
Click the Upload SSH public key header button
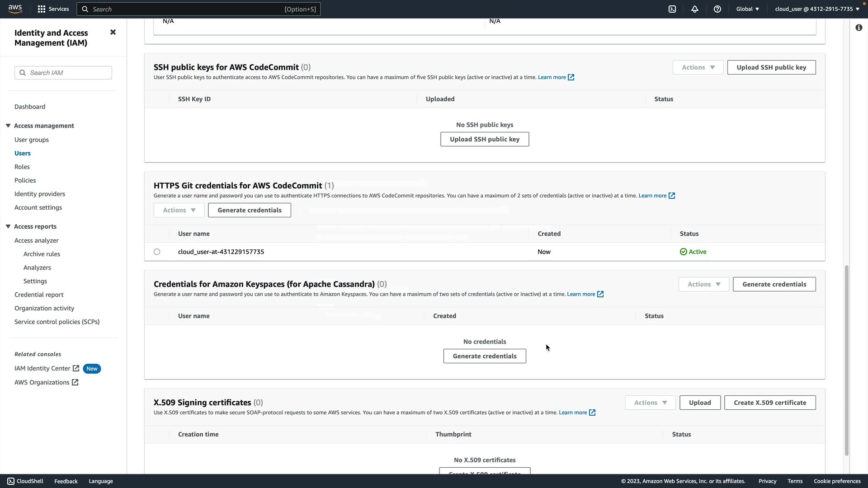[771, 67]
